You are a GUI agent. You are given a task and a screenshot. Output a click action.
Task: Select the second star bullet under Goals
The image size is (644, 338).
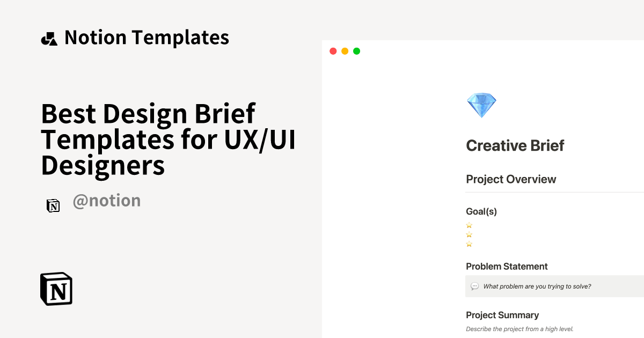tap(469, 234)
